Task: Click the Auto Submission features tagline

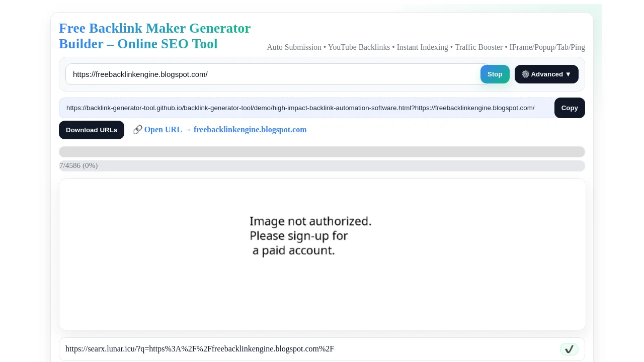Action: (x=426, y=47)
